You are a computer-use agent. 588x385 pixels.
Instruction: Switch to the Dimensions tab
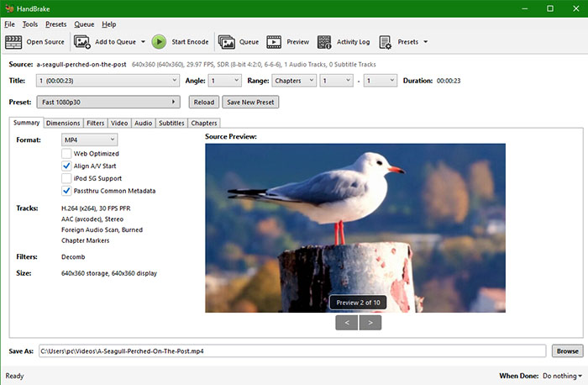tap(63, 123)
